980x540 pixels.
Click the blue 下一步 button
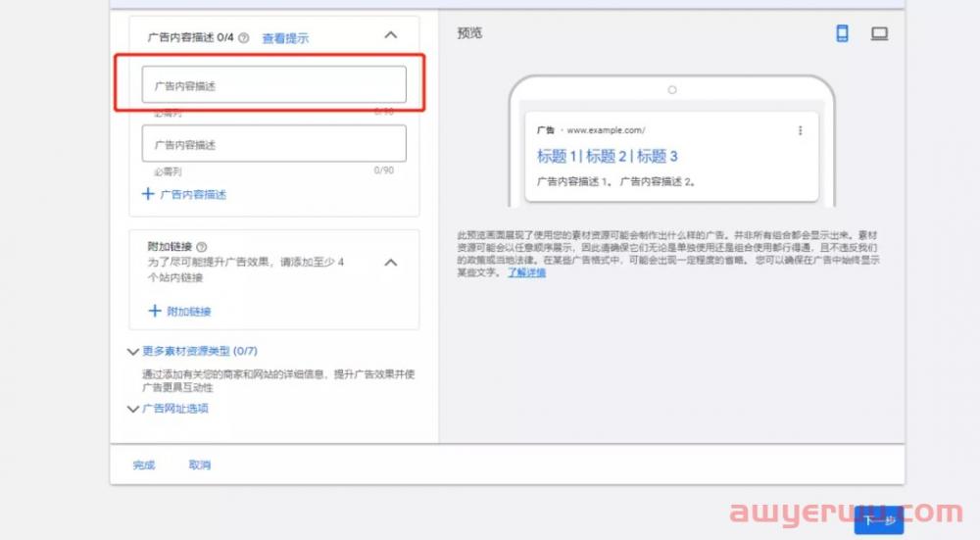tap(878, 520)
